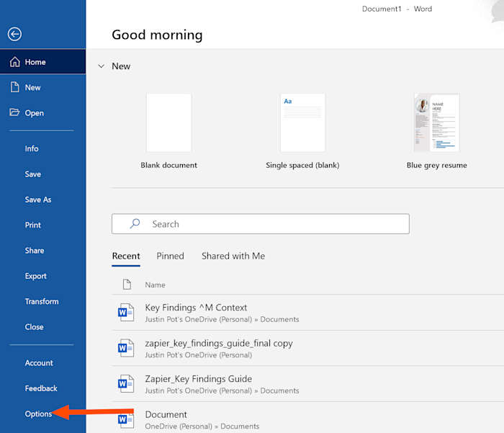
Task: Click the Open folder icon in sidebar
Action: coord(14,112)
